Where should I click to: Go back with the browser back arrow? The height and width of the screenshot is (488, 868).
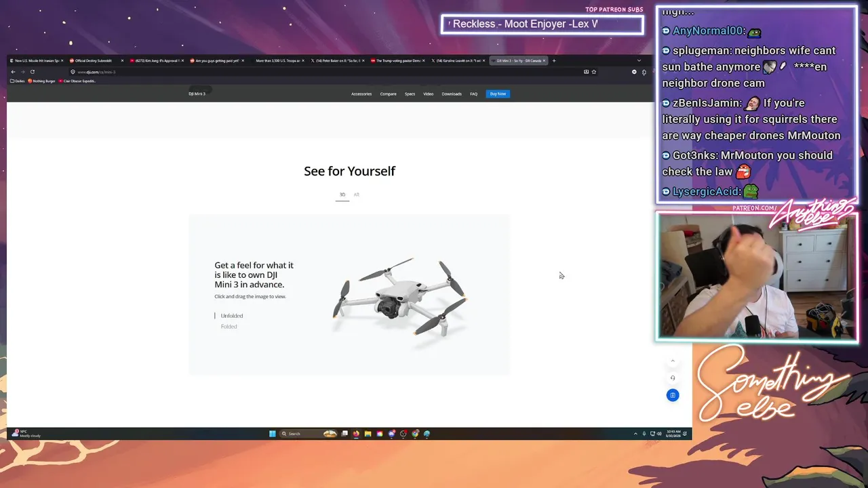pos(13,72)
